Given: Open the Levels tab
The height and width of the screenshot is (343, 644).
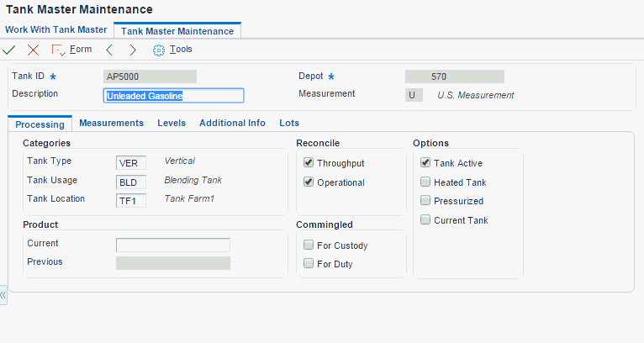Looking at the screenshot, I should (x=172, y=123).
